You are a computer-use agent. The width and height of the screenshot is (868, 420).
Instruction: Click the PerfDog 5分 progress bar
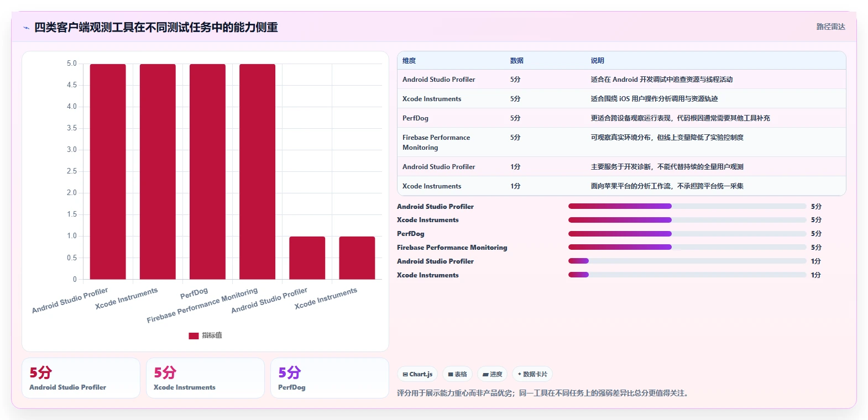(x=687, y=234)
